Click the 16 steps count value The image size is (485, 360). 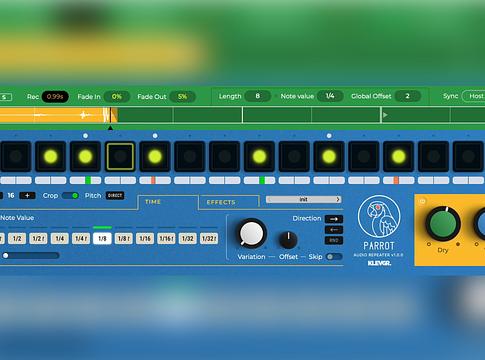pos(11,196)
